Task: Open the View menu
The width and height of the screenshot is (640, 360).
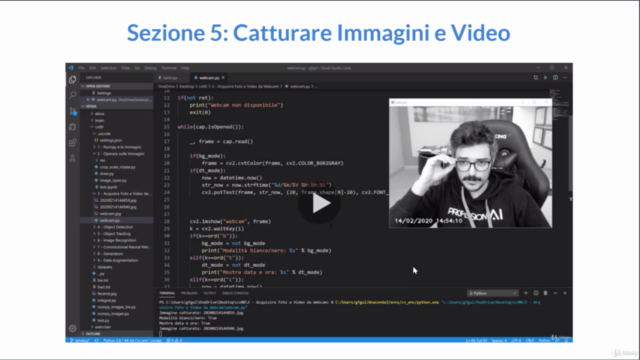Action: (125, 68)
